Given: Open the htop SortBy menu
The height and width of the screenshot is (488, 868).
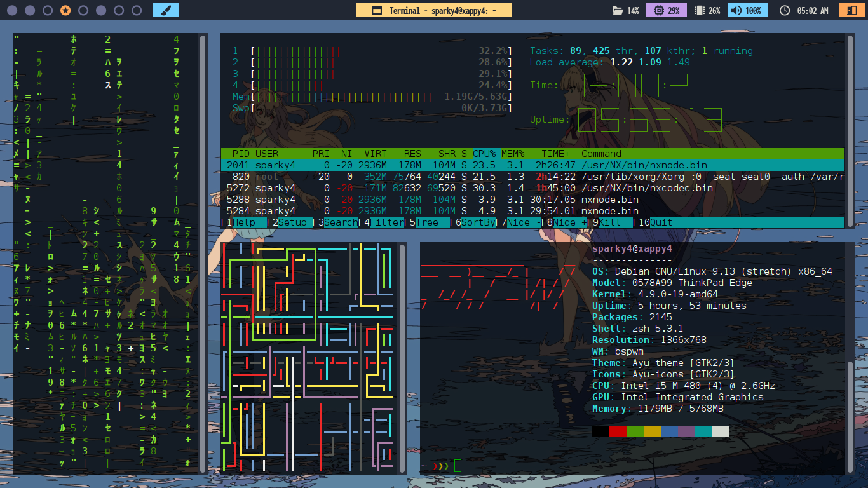Looking at the screenshot, I should (478, 222).
